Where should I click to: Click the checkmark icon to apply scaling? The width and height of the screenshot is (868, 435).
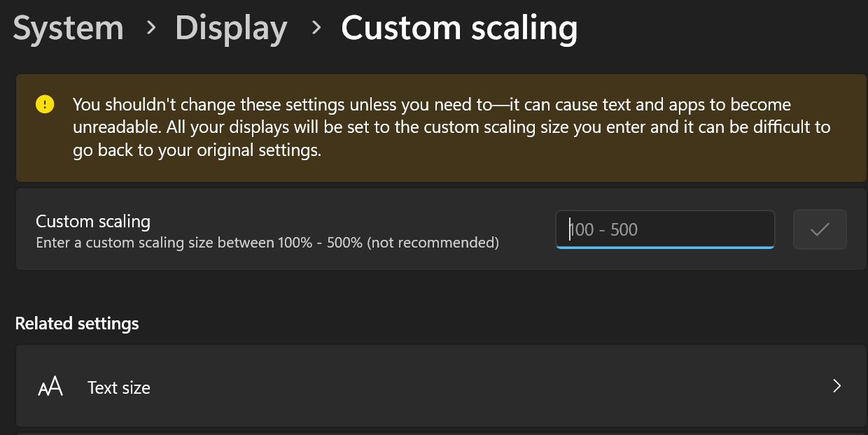point(820,229)
